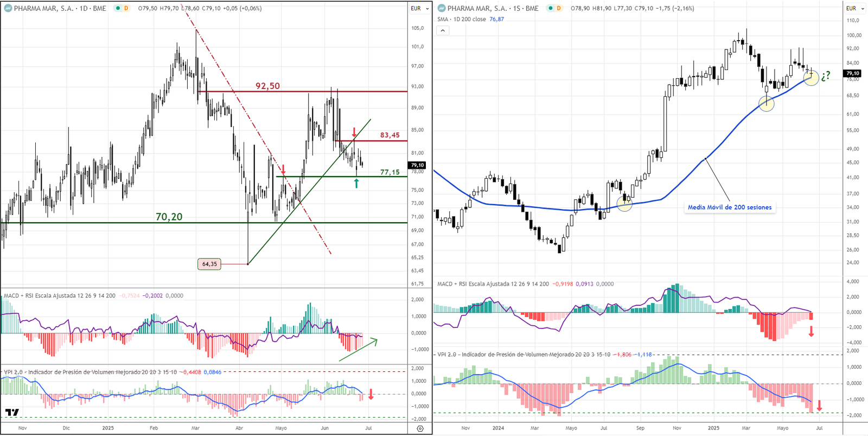Click the 64,35 low price callout

[209, 264]
